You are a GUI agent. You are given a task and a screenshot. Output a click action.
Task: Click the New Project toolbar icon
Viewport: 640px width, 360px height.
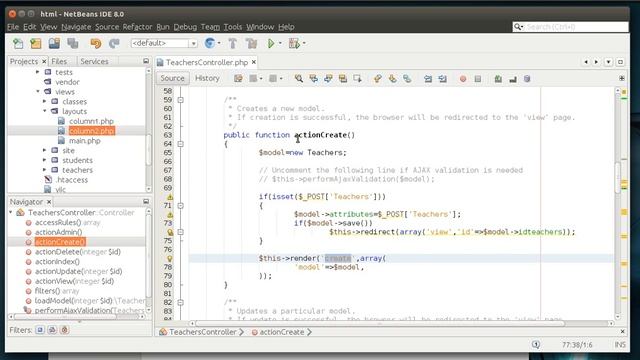coord(36,43)
